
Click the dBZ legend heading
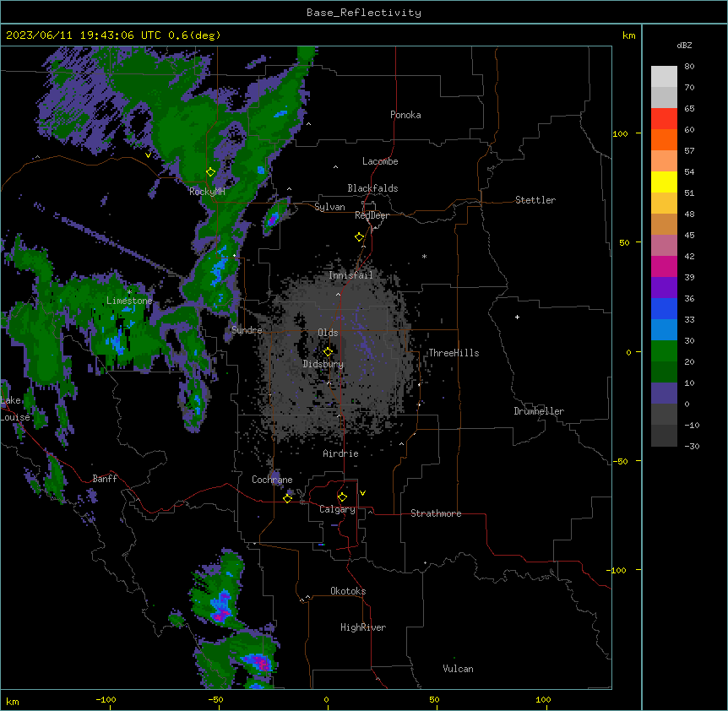click(684, 45)
